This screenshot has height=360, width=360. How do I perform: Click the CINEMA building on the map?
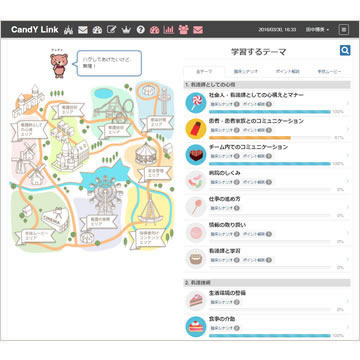[55, 219]
